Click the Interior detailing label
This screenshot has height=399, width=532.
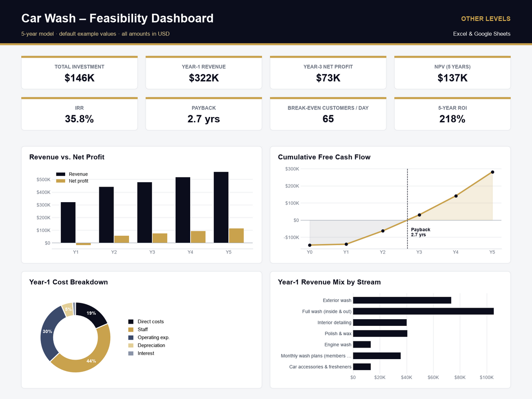click(334, 322)
